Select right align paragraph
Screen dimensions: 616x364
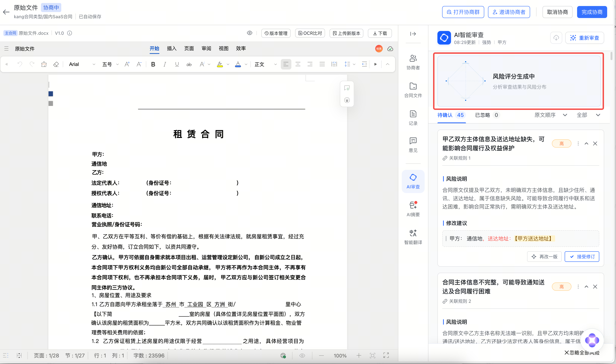310,64
